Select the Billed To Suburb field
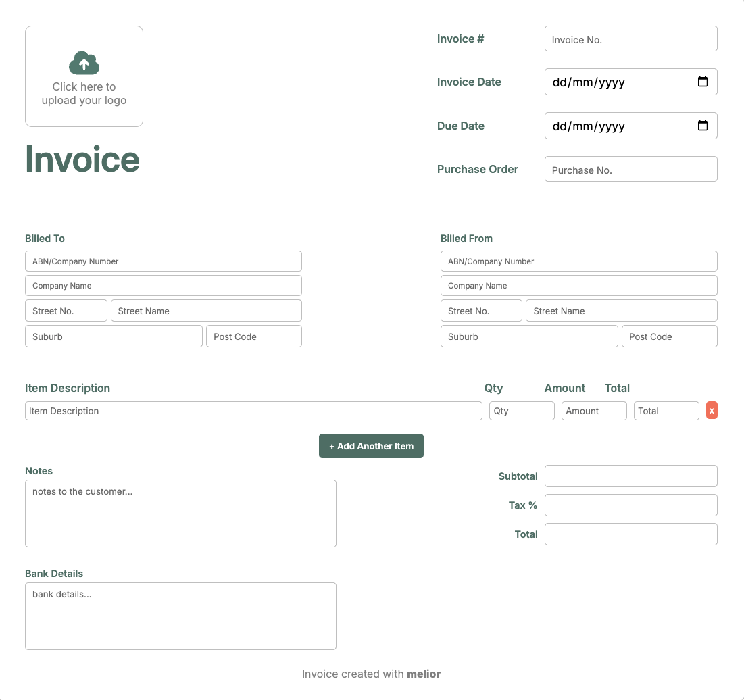 pyautogui.click(x=114, y=336)
